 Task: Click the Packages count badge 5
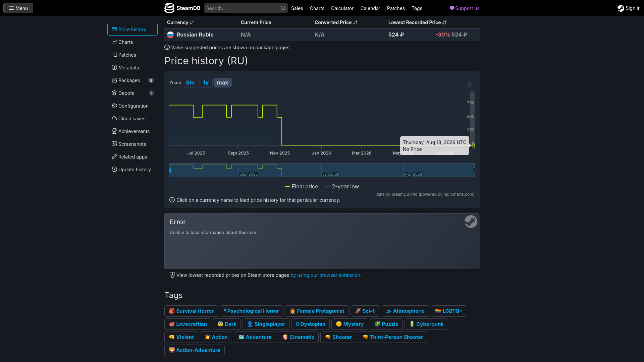click(x=151, y=80)
